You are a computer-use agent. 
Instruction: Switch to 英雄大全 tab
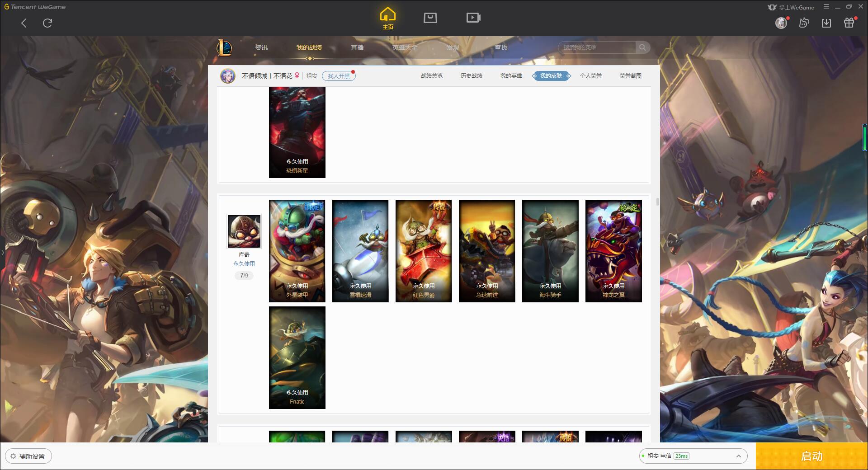(405, 47)
